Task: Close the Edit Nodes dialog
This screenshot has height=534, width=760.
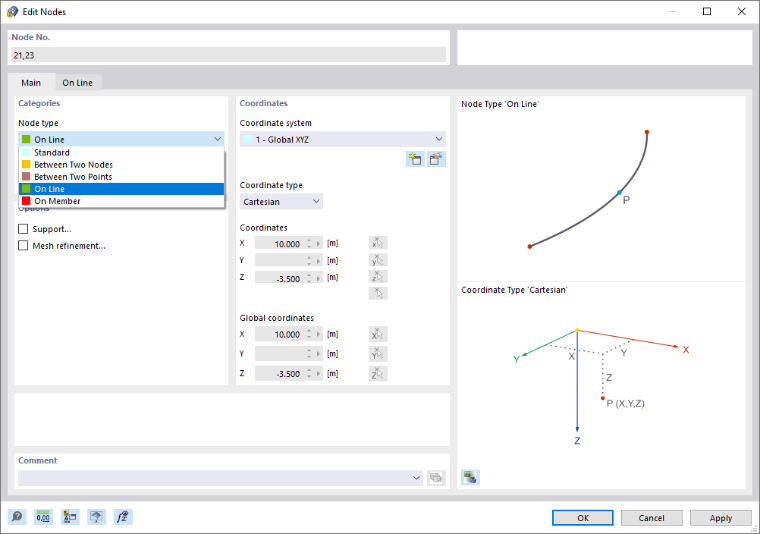Action: click(742, 11)
